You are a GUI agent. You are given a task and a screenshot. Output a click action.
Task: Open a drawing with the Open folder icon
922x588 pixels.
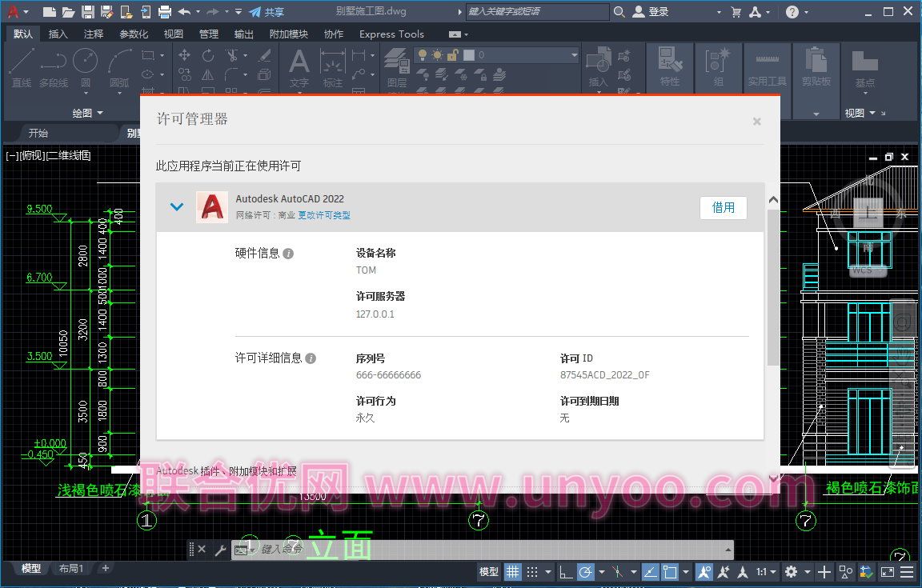[68, 11]
